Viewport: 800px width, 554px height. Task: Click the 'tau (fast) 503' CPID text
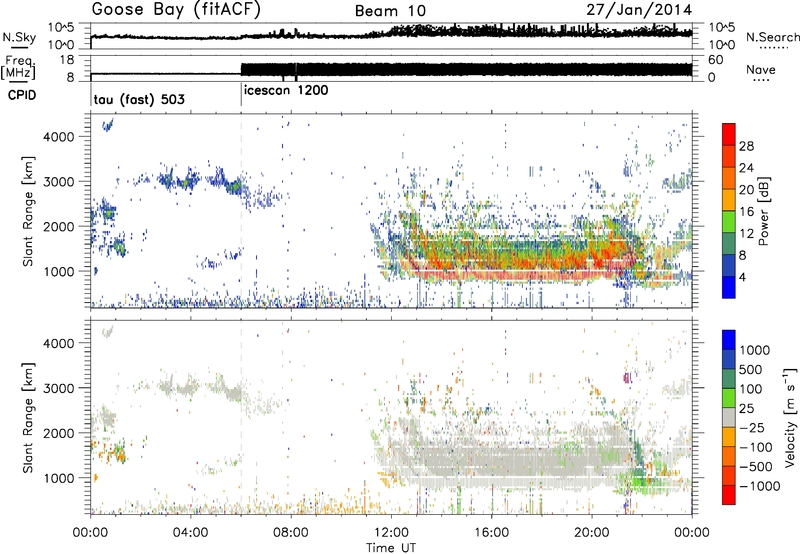click(139, 99)
